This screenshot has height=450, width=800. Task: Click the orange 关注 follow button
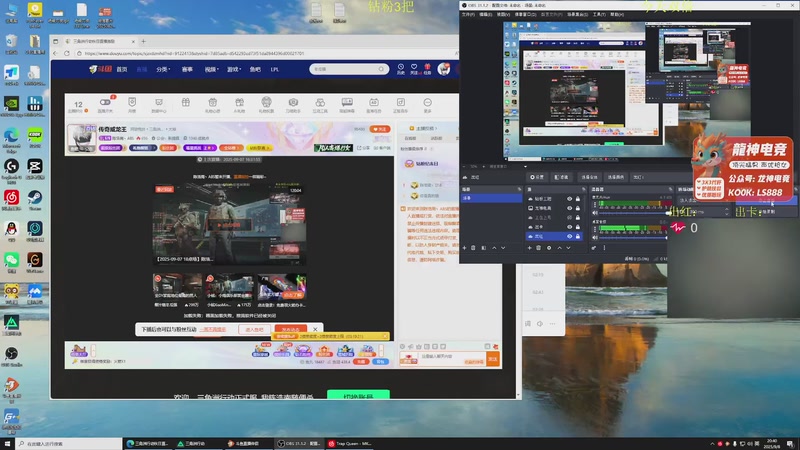(x=380, y=129)
